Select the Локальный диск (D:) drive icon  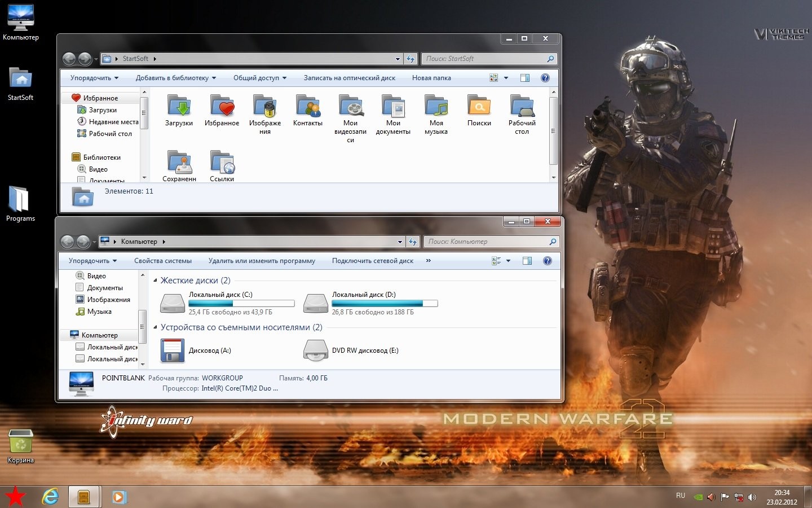[x=316, y=303]
